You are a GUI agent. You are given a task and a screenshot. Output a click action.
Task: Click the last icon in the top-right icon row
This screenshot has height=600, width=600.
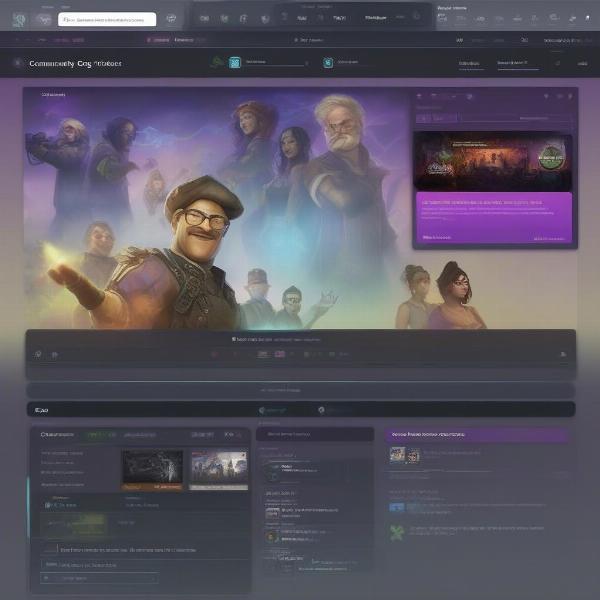[x=587, y=18]
